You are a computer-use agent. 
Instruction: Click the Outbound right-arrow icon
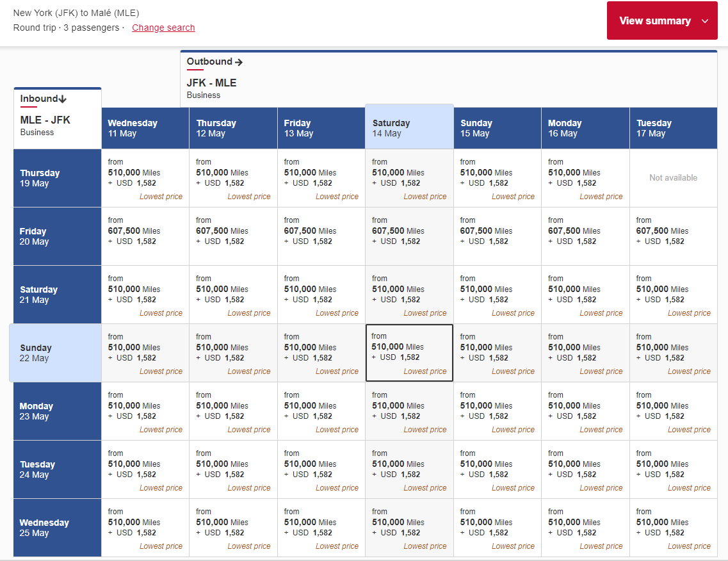click(239, 61)
